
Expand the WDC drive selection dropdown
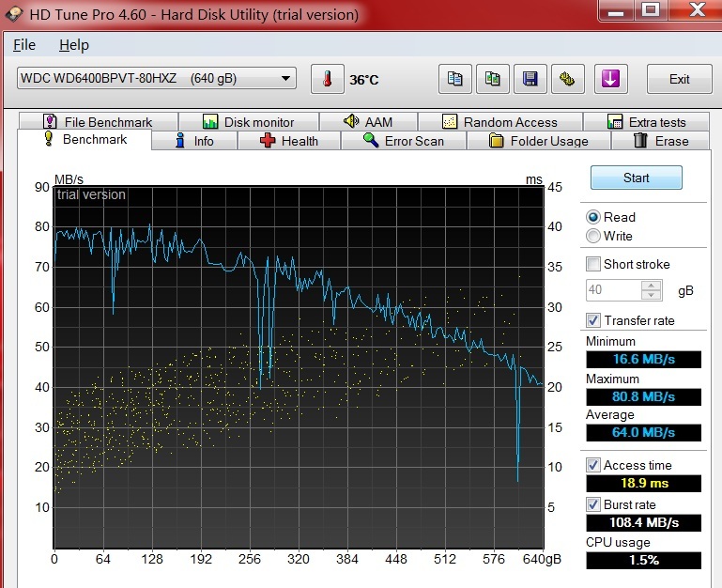click(x=285, y=79)
